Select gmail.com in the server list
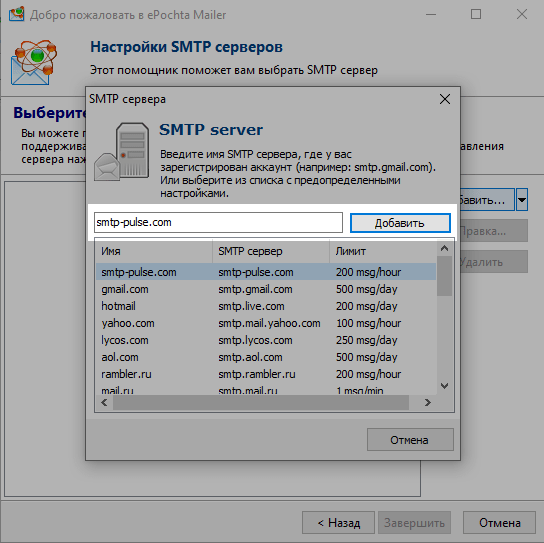 (x=125, y=289)
